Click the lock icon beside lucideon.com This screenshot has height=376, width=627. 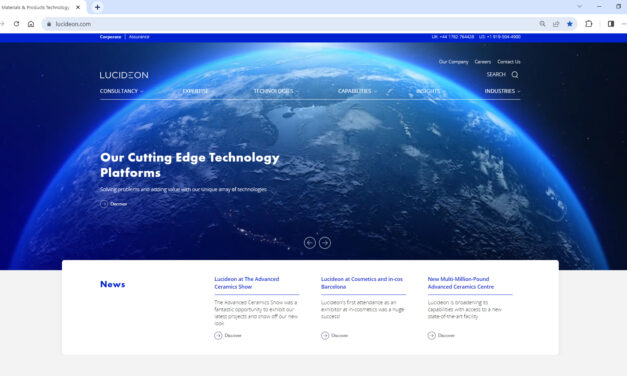(49, 24)
